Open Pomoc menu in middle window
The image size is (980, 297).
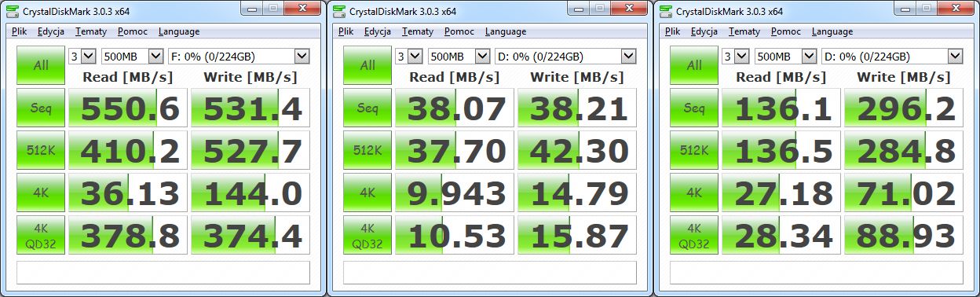tap(459, 31)
